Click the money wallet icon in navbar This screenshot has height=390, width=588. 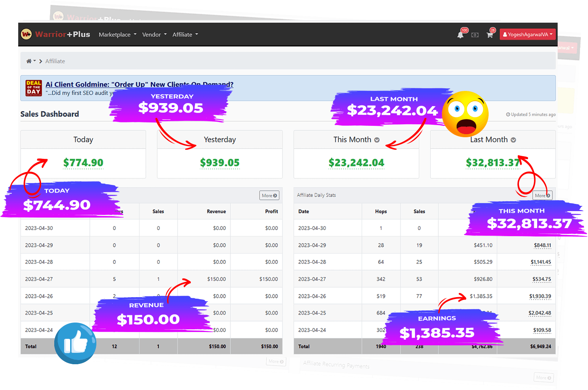(x=475, y=35)
